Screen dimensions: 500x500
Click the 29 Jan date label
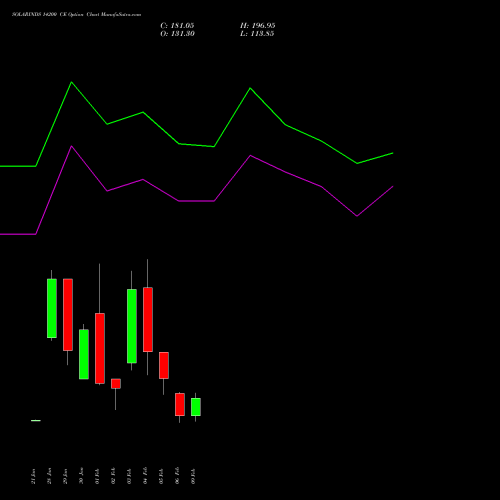tap(65, 476)
